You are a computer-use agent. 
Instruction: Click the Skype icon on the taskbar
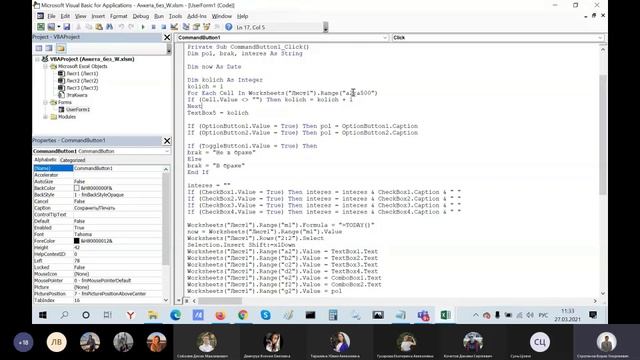(265, 315)
